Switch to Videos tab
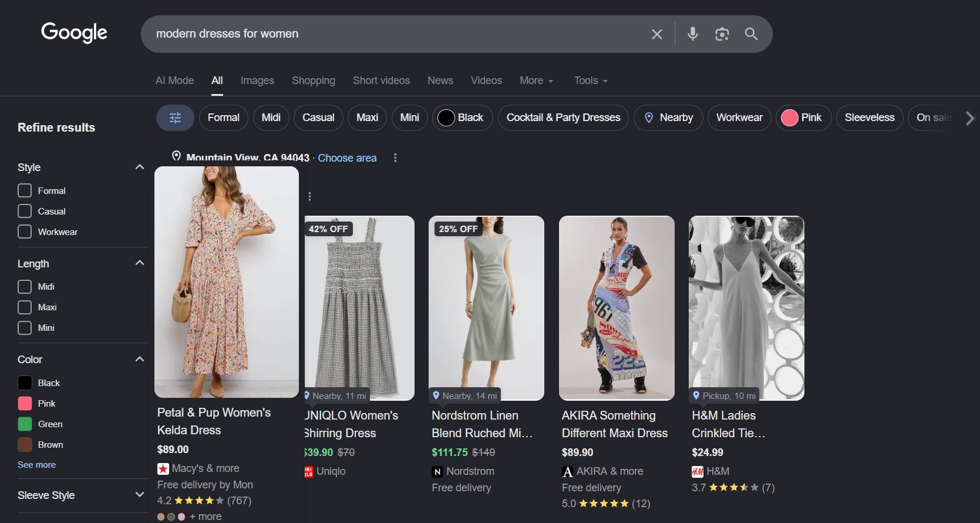The width and height of the screenshot is (980, 523). pos(486,81)
